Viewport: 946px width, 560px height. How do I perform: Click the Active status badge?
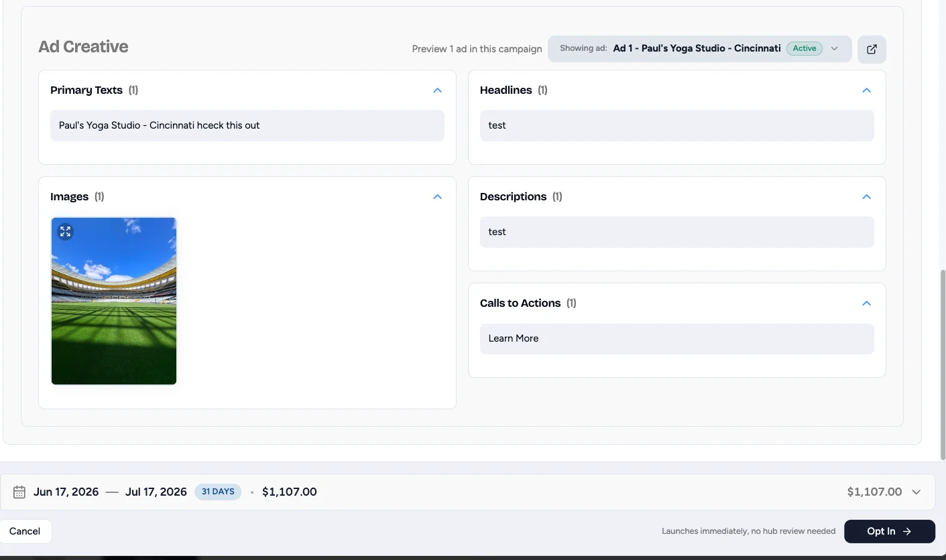pyautogui.click(x=805, y=48)
